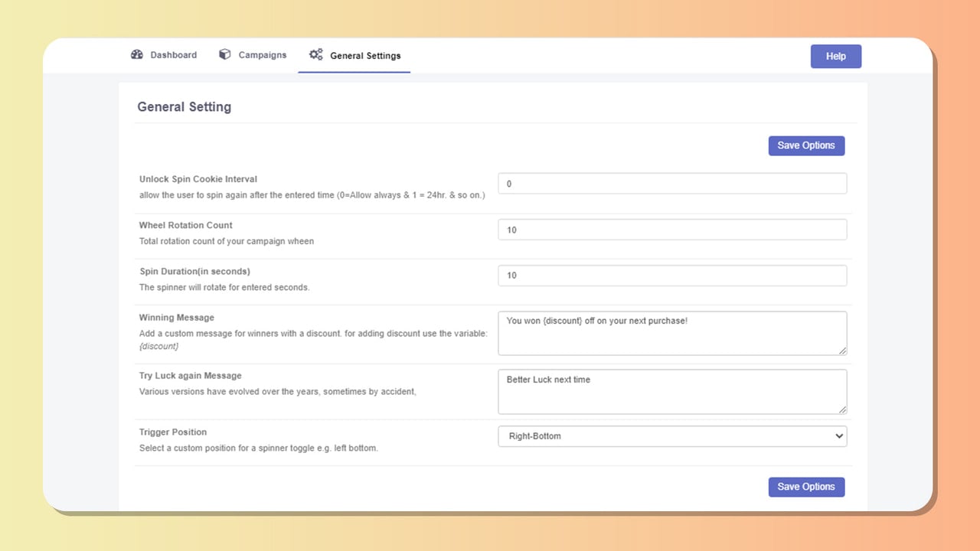Click the Wheel Rotation Count input
Image resolution: width=980 pixels, height=551 pixels.
[x=672, y=230]
